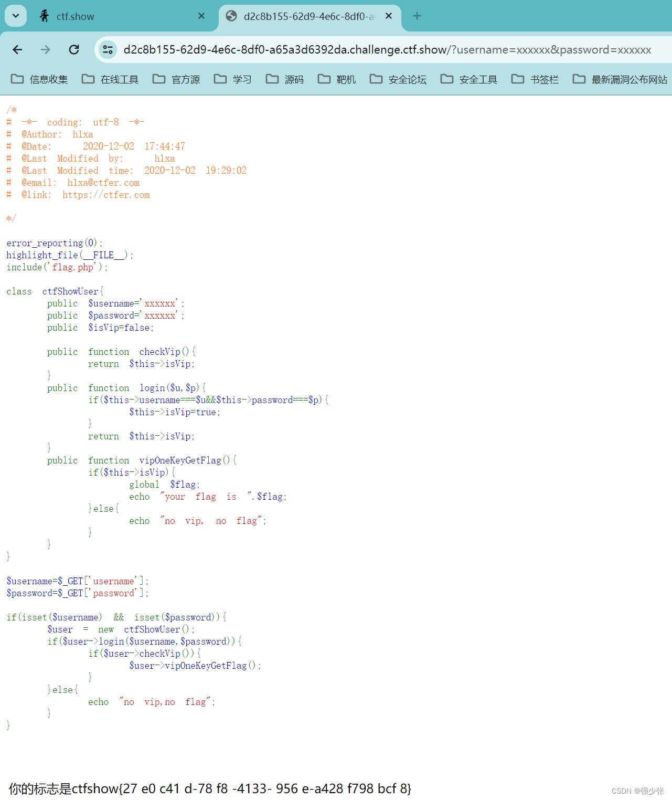Open the 官方源 bookmark folder
Image resolution: width=672 pixels, height=800 pixels.
click(x=176, y=79)
